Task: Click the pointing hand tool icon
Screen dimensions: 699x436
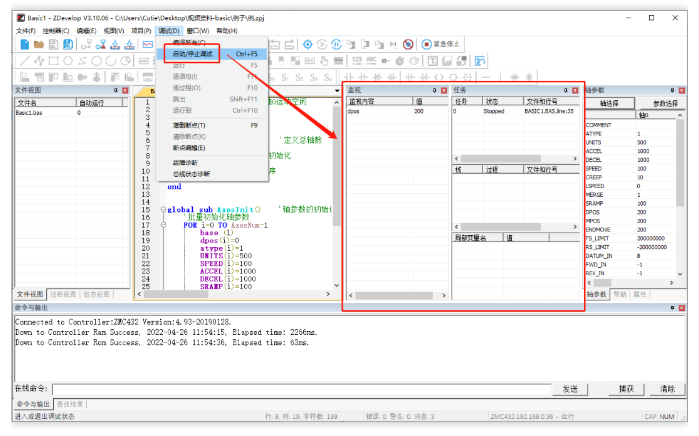Action: (x=324, y=61)
